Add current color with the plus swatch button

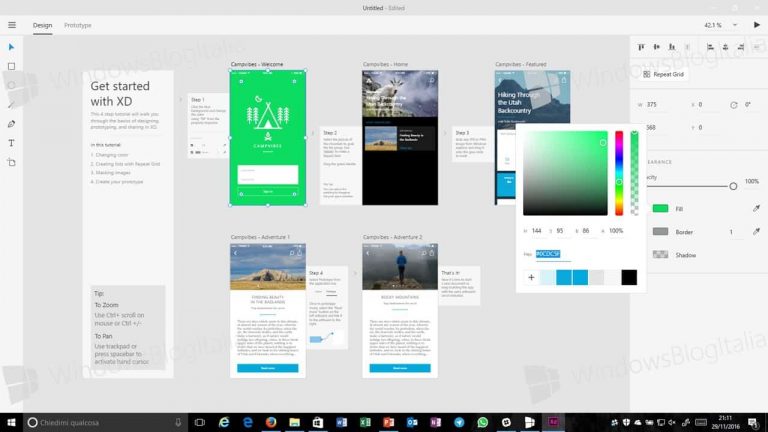(531, 277)
